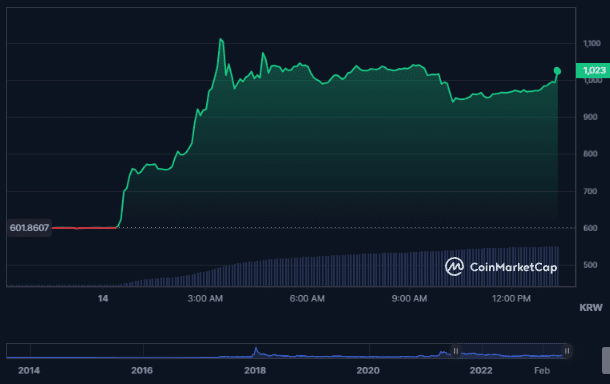Click 2020 on the navigator timeline
The image size is (610, 384).
pyautogui.click(x=368, y=370)
